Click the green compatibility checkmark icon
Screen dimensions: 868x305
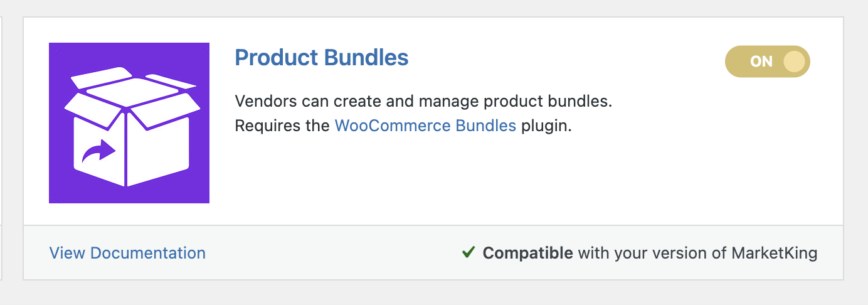pos(468,253)
